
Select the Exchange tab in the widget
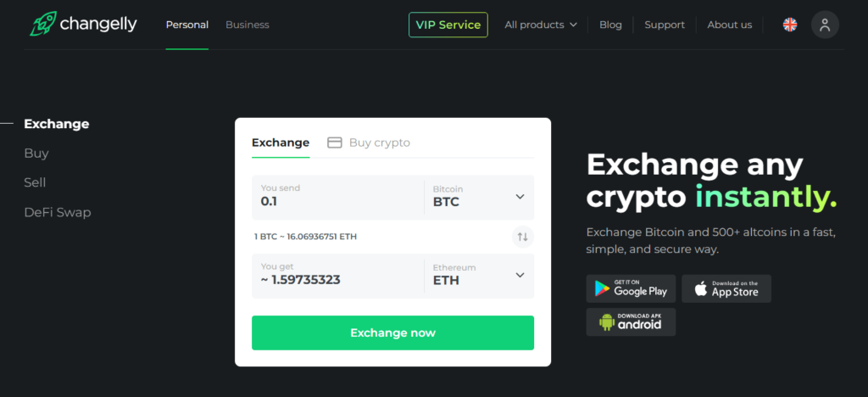281,143
